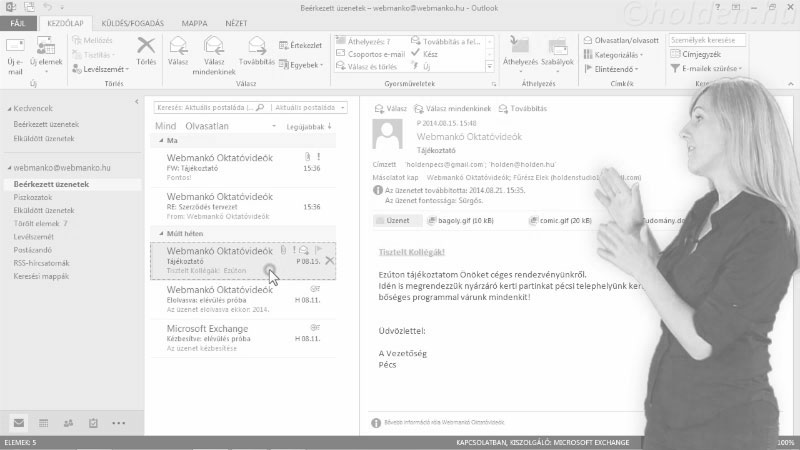Click the Továbbítás forward ribbon icon
This screenshot has width=800, height=450.
coord(255,52)
